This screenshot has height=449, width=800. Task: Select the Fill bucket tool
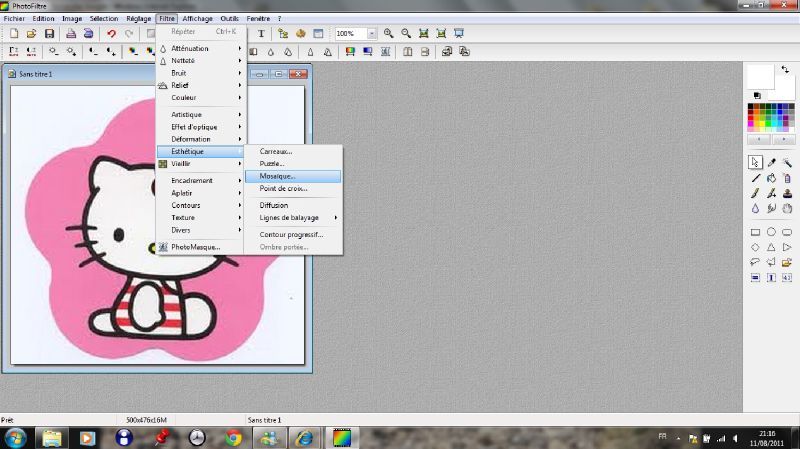pyautogui.click(x=771, y=178)
